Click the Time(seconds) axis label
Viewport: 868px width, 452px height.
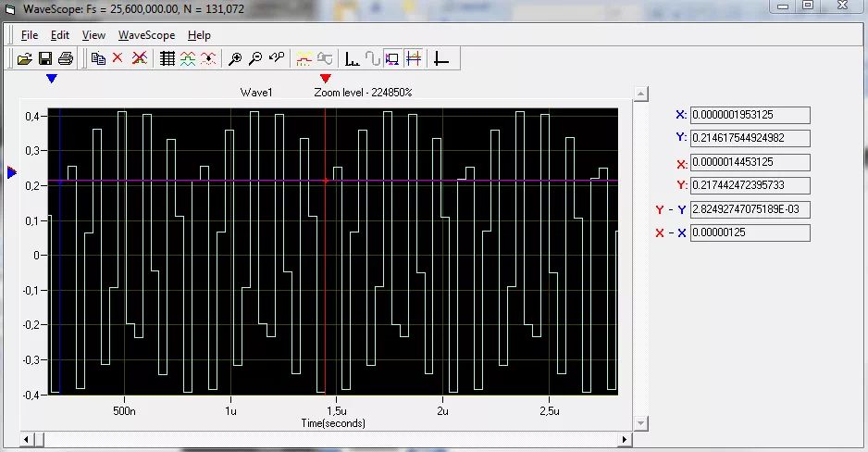coord(333,423)
